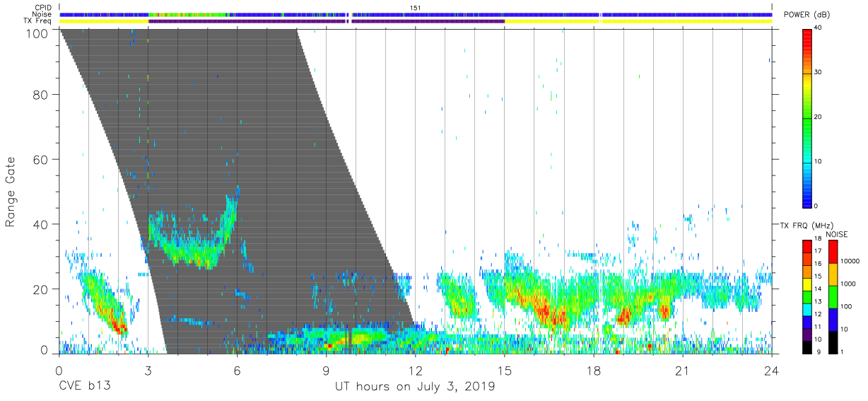Image resolution: width=868 pixels, height=401 pixels.
Task: Click the TX FRQ (MHz) color scale
Action: point(807,296)
